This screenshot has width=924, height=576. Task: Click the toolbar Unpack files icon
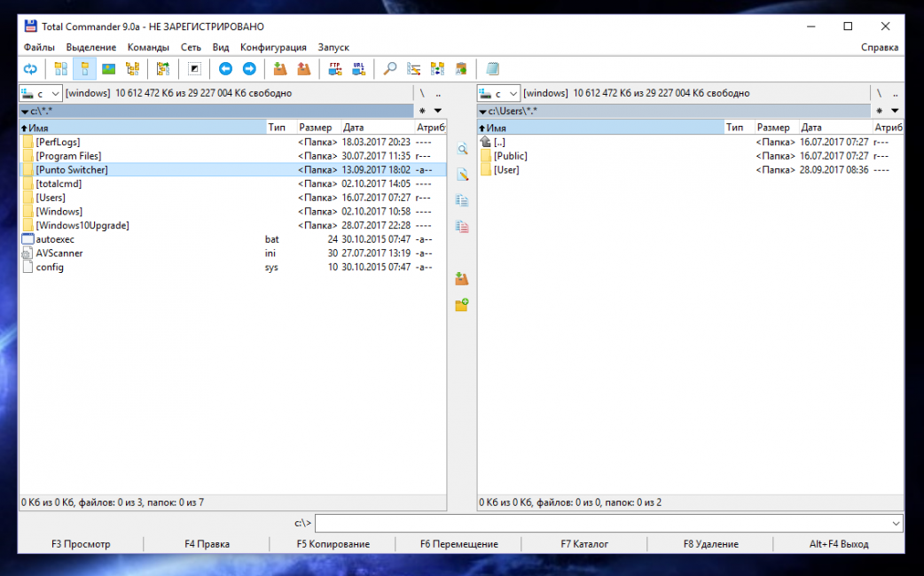pyautogui.click(x=304, y=69)
